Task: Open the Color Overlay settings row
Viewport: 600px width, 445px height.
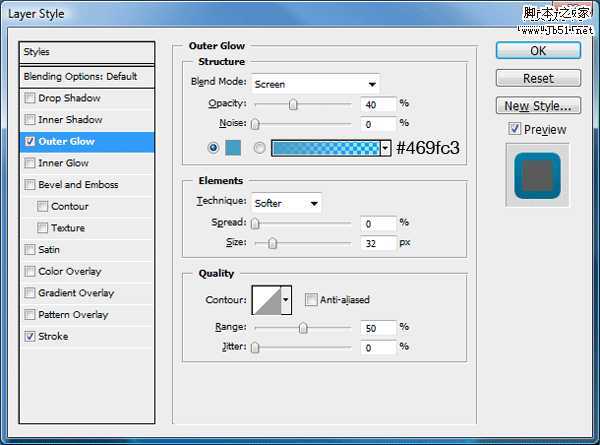Action: coord(87,272)
